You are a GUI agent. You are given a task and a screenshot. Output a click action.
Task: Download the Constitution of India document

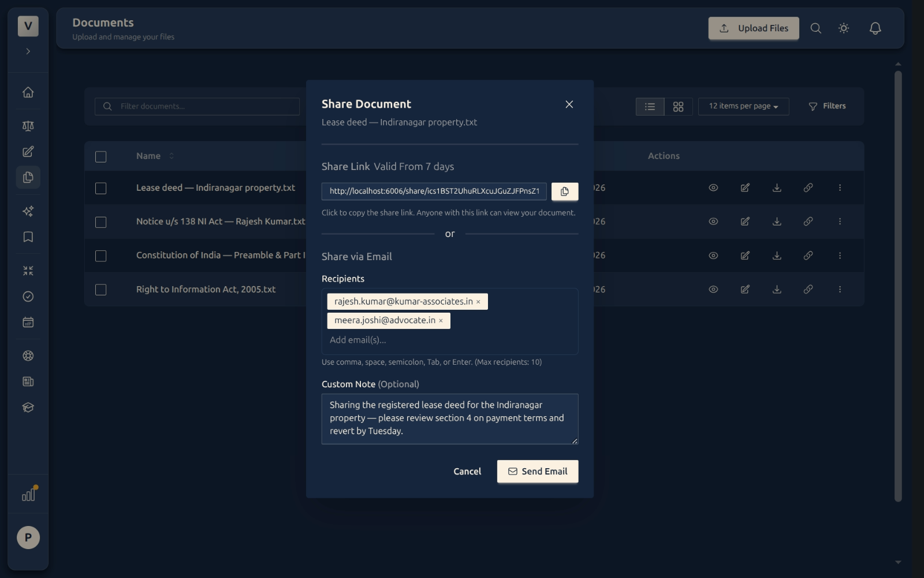[x=777, y=255]
